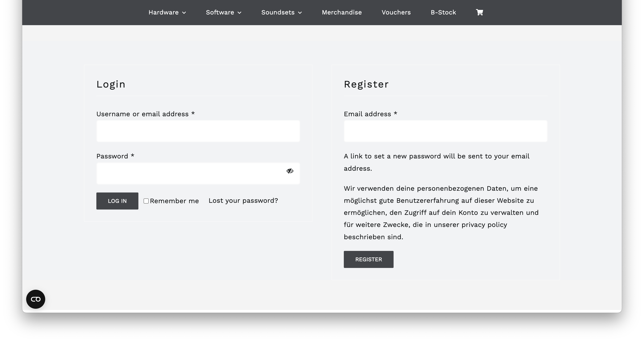The width and height of the screenshot is (644, 342).
Task: Open the privacy policy link
Action: pos(484,225)
